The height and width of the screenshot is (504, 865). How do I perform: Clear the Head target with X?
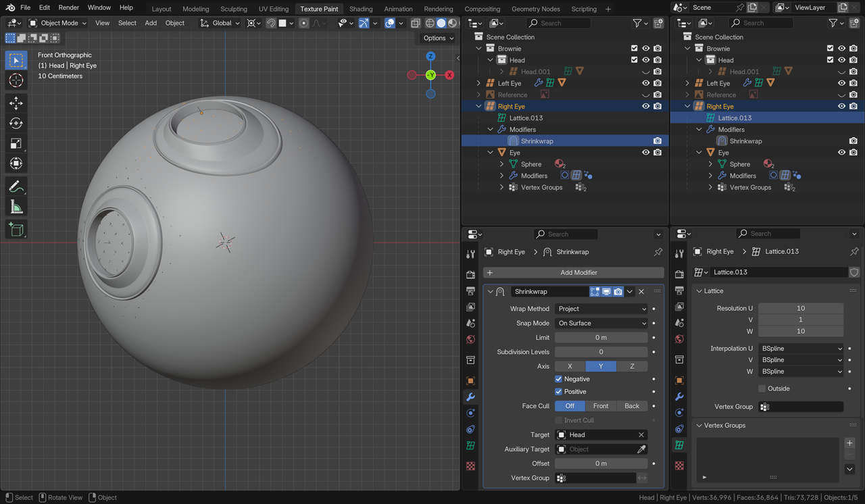point(641,435)
